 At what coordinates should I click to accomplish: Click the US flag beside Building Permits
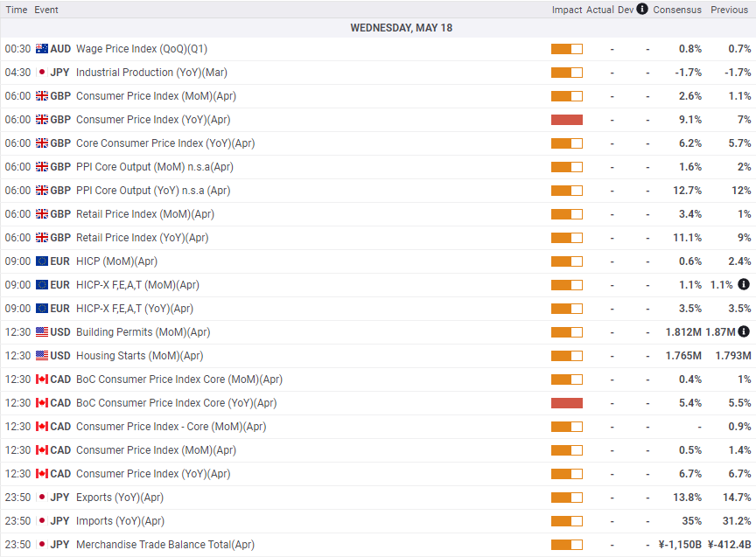click(42, 332)
